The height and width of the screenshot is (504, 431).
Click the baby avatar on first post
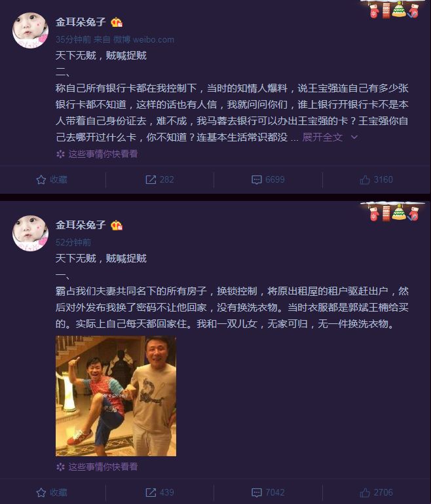[x=30, y=30]
